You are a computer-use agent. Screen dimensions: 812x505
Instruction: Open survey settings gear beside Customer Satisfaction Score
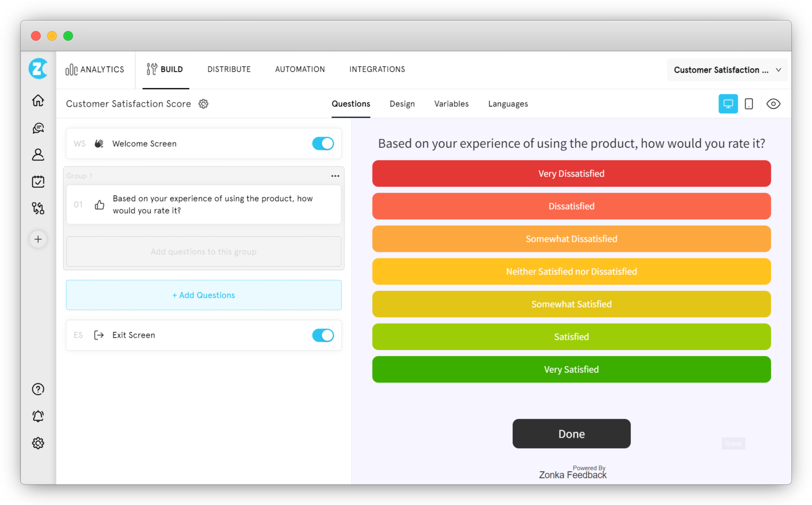coord(204,104)
